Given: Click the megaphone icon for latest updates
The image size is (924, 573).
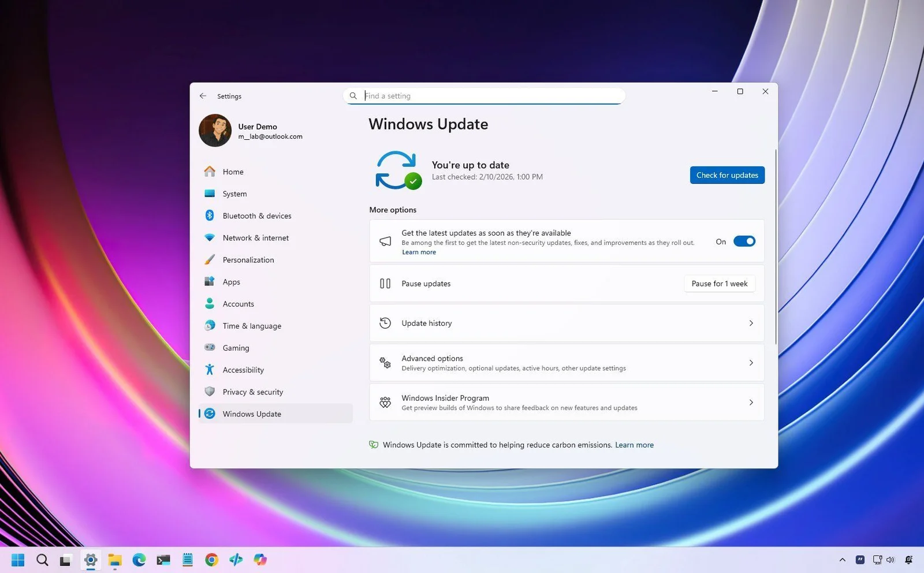Looking at the screenshot, I should coord(385,241).
